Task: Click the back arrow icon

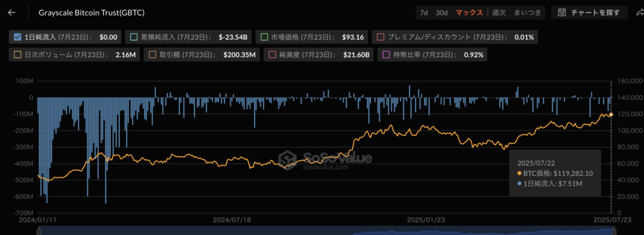Action: click(x=11, y=13)
